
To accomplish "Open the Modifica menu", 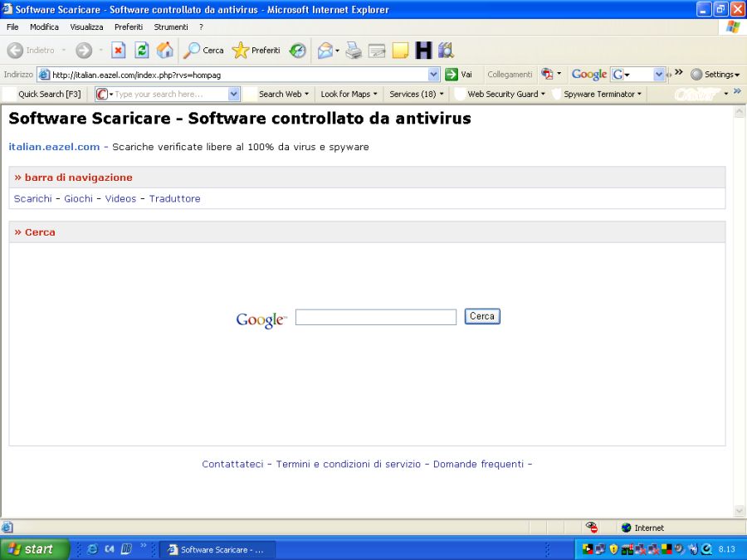I will click(44, 27).
